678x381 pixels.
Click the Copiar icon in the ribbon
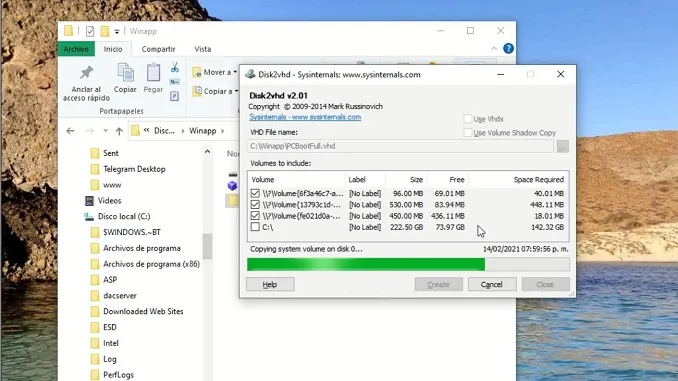125,72
